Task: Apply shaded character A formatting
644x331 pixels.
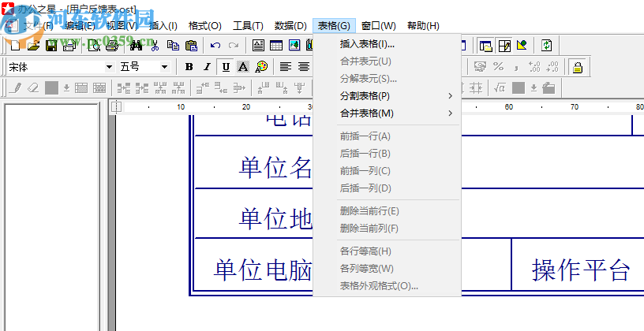Action: click(x=243, y=67)
